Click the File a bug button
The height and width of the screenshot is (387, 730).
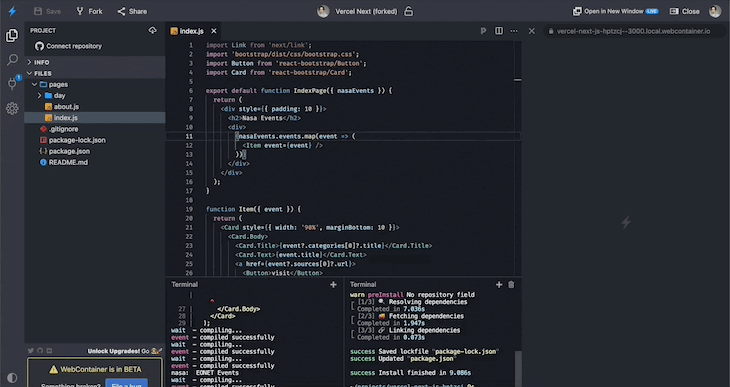[x=126, y=384]
